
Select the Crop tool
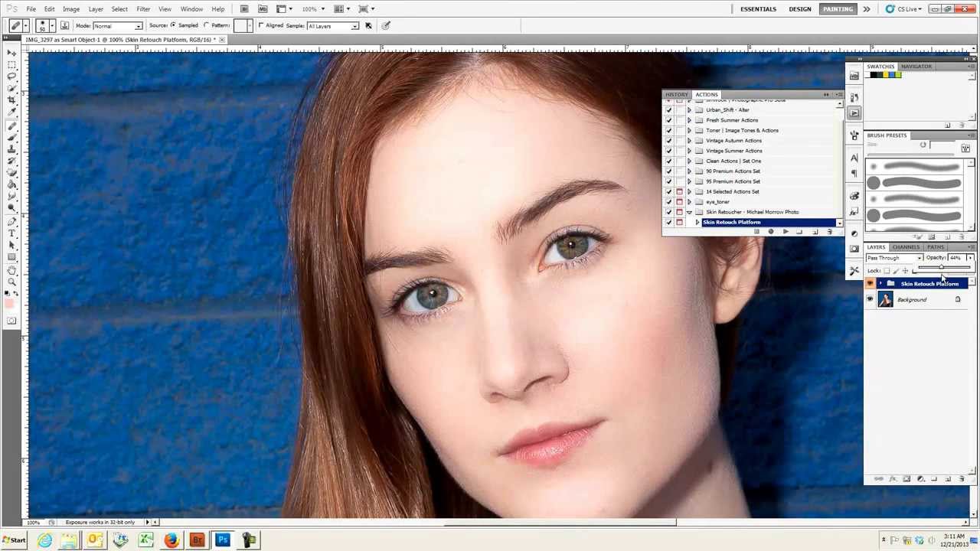click(12, 101)
